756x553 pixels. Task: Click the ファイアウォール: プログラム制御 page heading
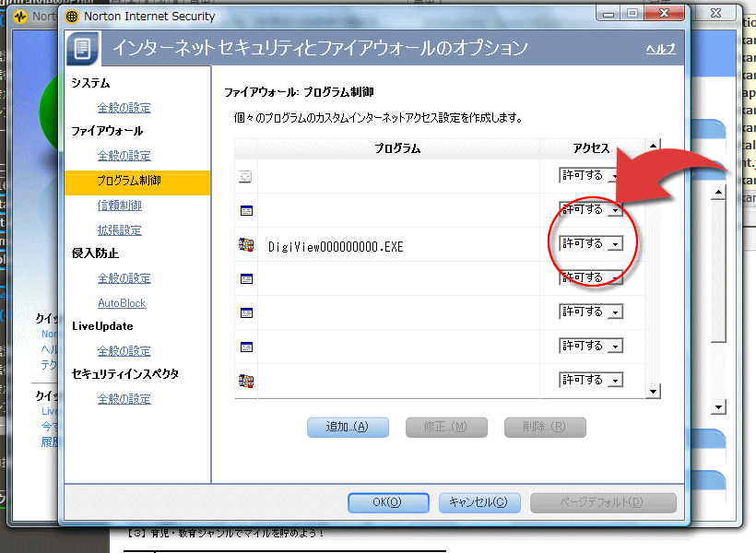pos(299,92)
